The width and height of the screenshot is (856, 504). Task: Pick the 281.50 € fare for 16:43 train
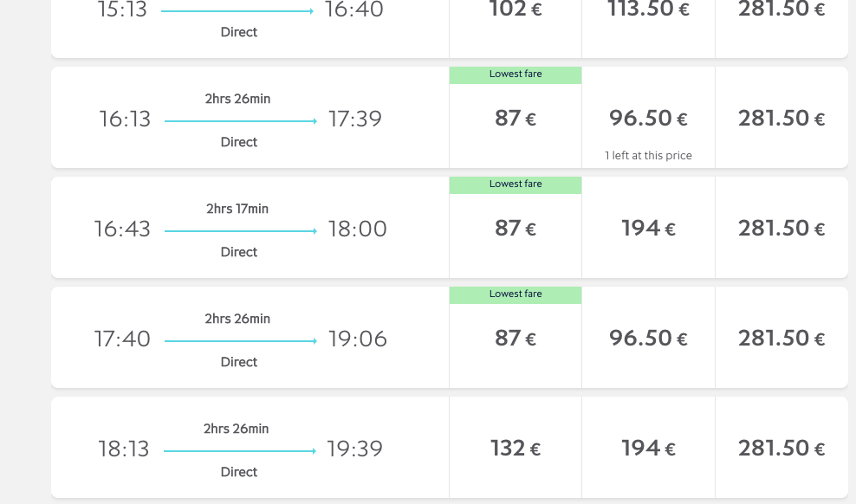[781, 228]
